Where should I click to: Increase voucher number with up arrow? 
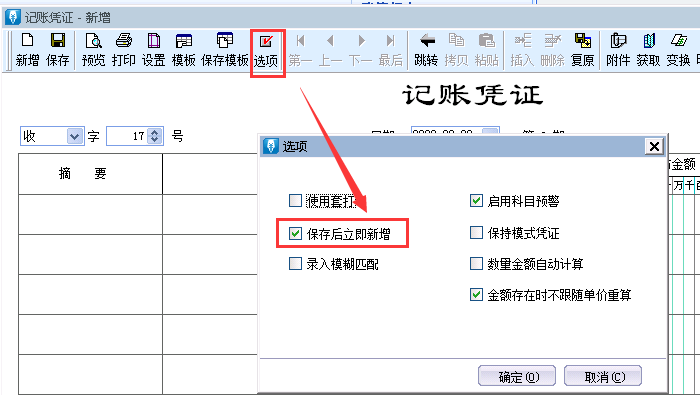coord(154,132)
